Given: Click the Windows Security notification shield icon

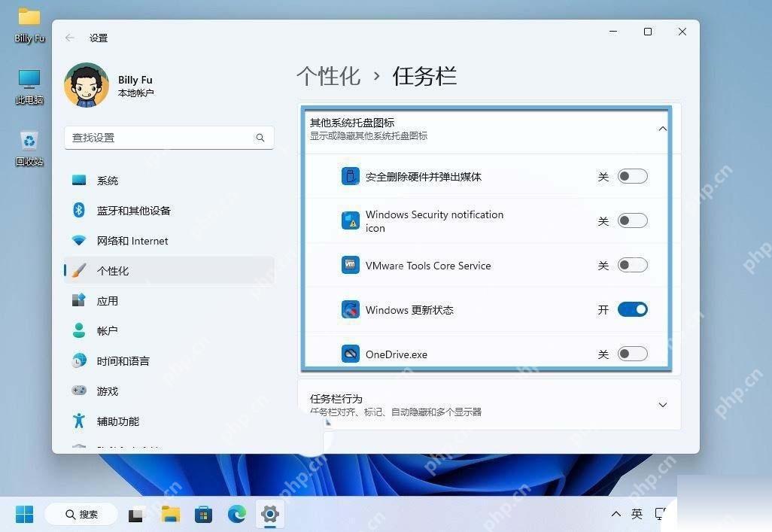Looking at the screenshot, I should (x=350, y=220).
